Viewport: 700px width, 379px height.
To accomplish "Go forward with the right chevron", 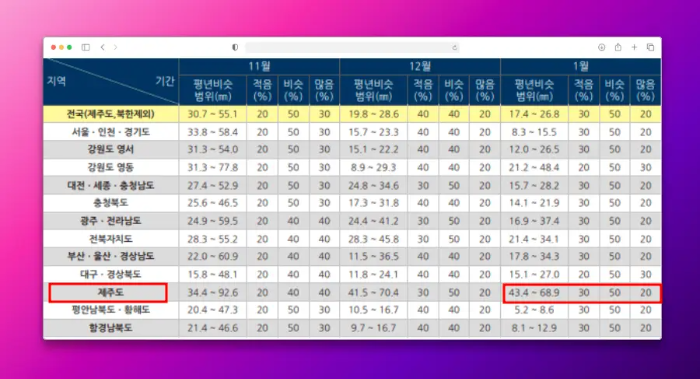I will point(115,47).
